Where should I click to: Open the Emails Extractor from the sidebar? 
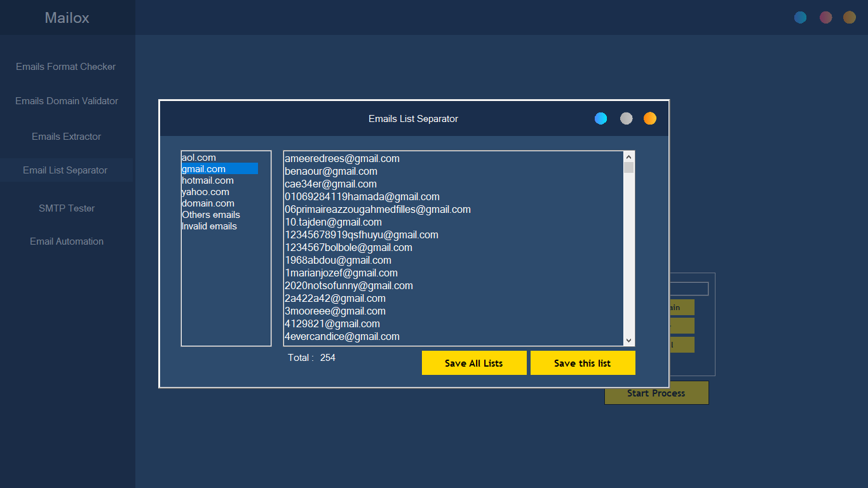[66, 136]
